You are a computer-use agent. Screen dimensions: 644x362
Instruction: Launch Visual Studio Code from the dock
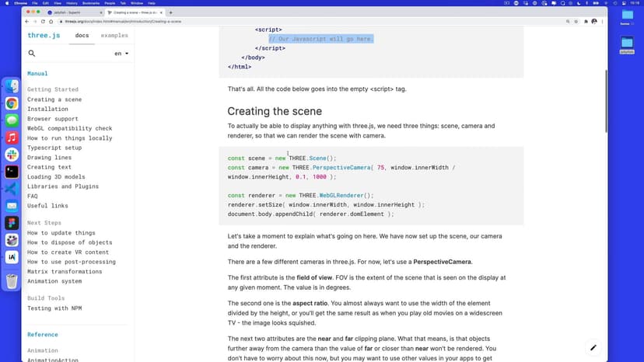click(12, 189)
